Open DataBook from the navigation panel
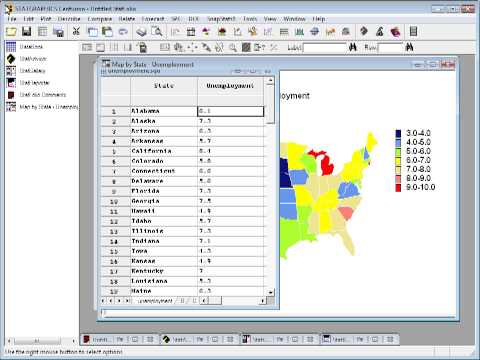Image resolution: width=480 pixels, height=360 pixels. 31,47
